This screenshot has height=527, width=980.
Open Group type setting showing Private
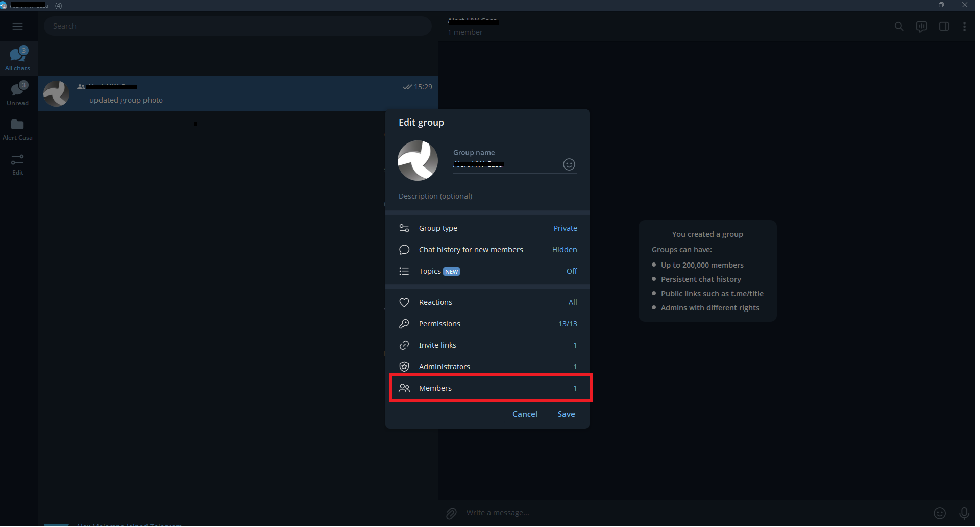pos(487,228)
